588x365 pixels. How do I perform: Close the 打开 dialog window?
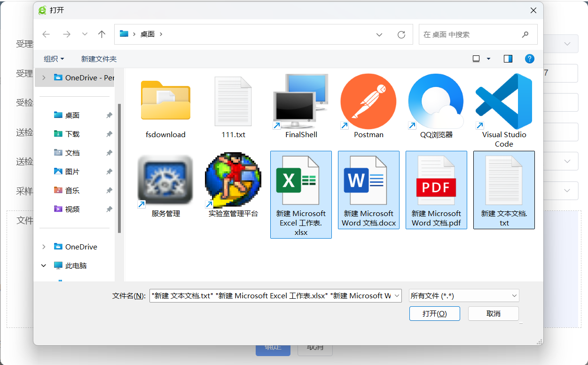point(533,10)
